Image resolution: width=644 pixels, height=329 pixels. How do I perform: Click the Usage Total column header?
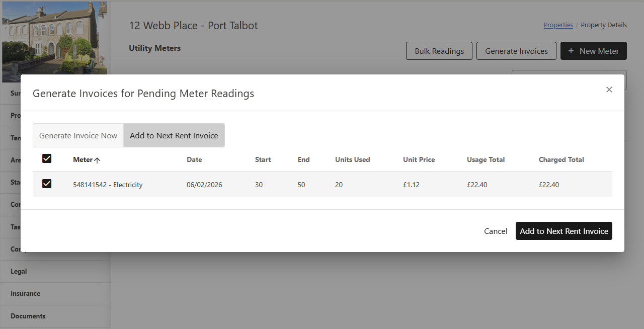[x=486, y=159]
